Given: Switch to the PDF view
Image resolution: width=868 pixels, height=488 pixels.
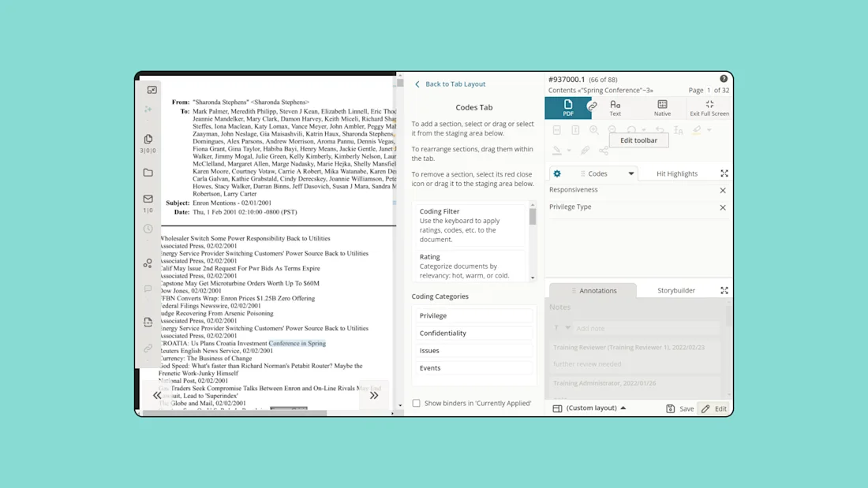Looking at the screenshot, I should pyautogui.click(x=568, y=108).
